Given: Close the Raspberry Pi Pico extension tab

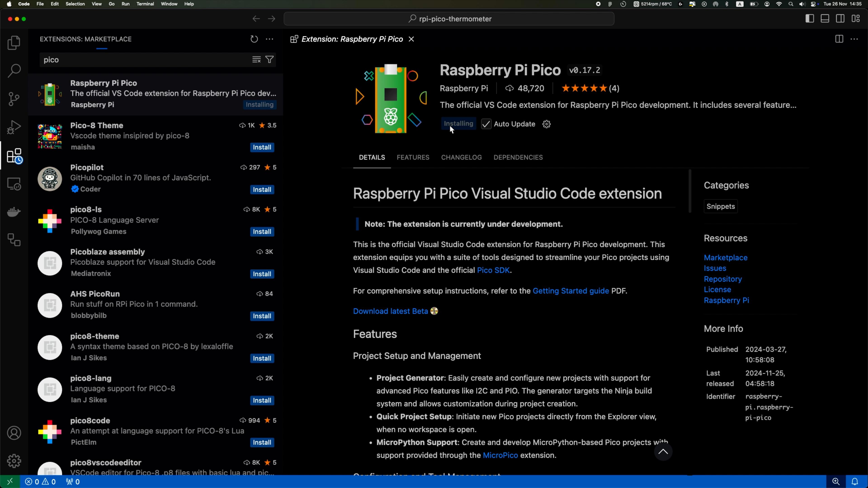Looking at the screenshot, I should [x=411, y=39].
